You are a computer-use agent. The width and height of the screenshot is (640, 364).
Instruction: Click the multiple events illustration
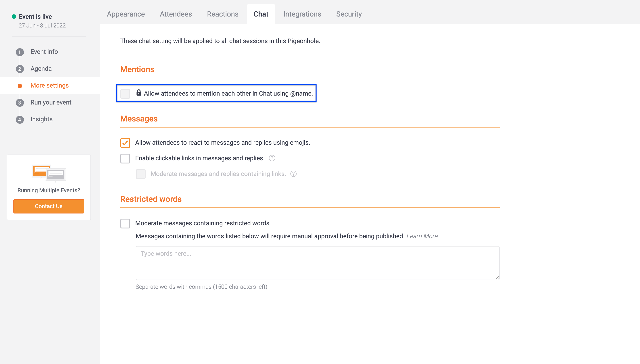49,173
